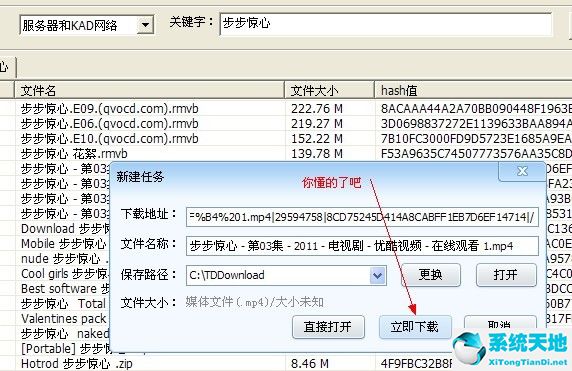Open the 保存路径 C:\TDDownload dropdown arrow
Screen dimensions: 572x371
378,275
